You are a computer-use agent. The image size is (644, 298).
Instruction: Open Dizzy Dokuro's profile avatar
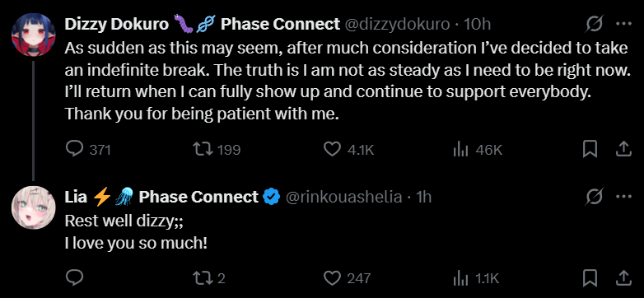[33, 35]
